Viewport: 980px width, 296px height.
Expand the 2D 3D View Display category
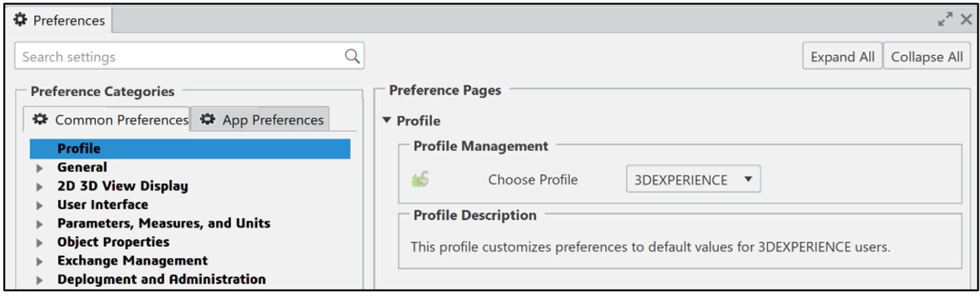tap(40, 187)
